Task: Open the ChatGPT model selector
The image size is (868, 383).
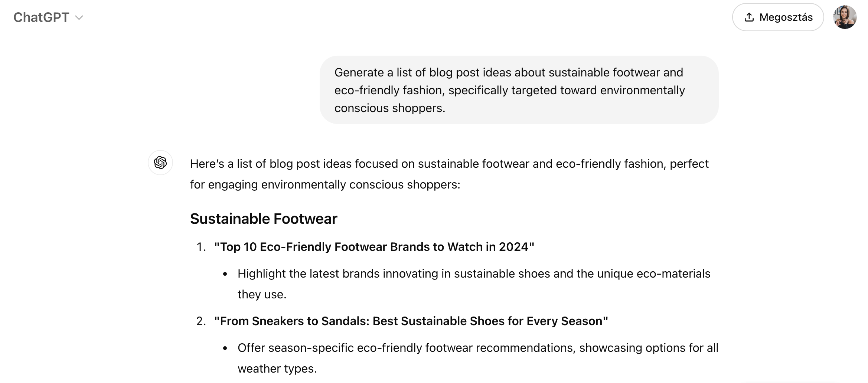Action: [x=48, y=17]
